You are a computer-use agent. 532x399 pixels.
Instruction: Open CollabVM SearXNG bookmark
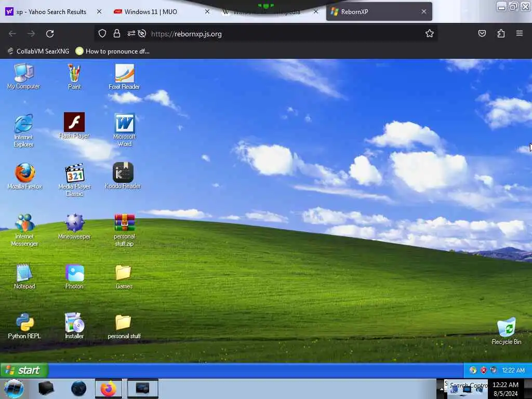(38, 51)
